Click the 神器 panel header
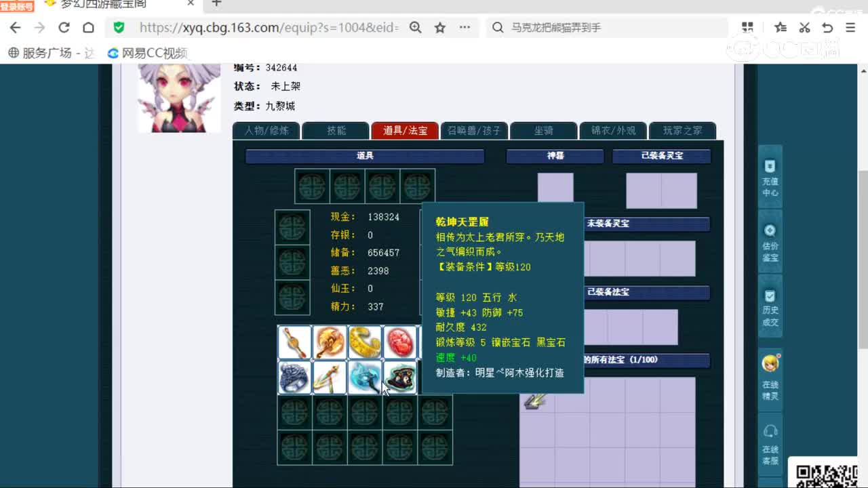This screenshot has width=868, height=488. [x=555, y=156]
